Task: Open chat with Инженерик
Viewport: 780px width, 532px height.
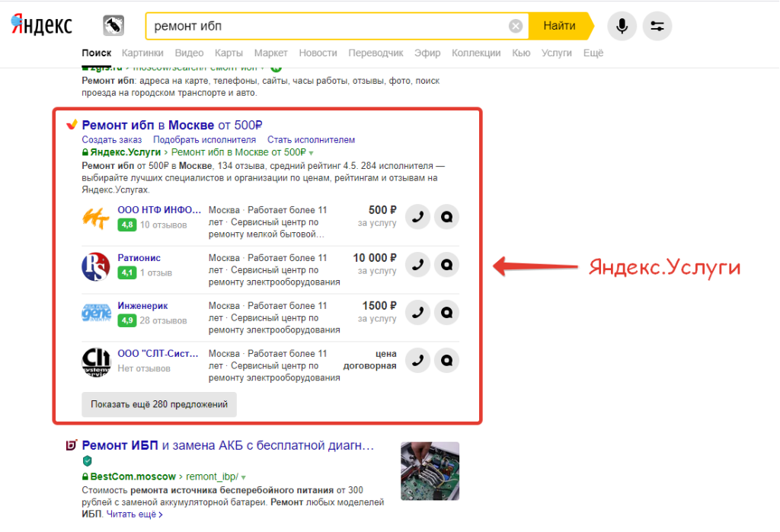Action: click(x=446, y=312)
